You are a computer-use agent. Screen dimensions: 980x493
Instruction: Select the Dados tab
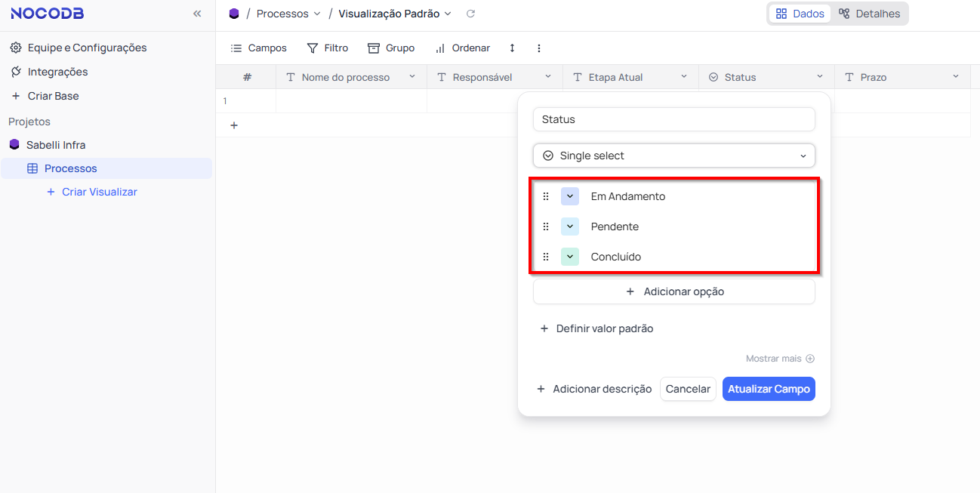point(800,13)
